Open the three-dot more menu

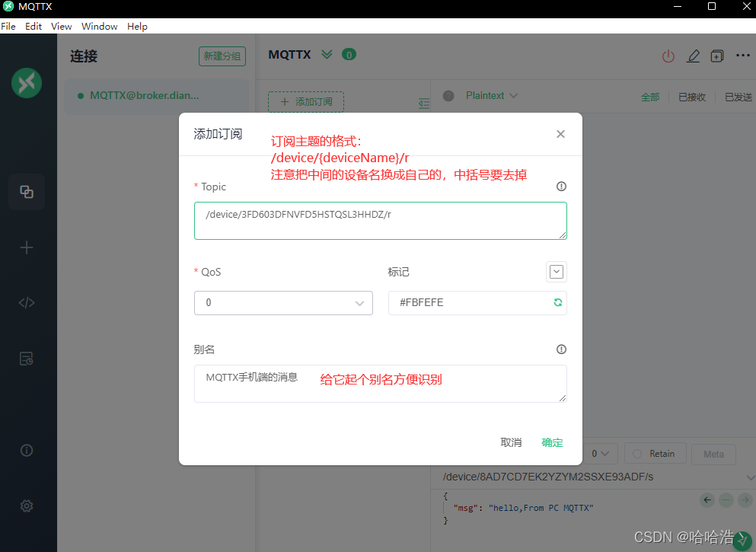743,56
